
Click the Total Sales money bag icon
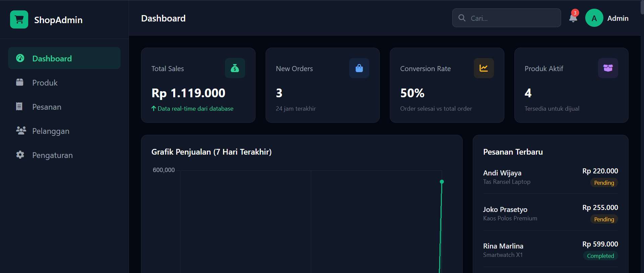click(x=235, y=68)
